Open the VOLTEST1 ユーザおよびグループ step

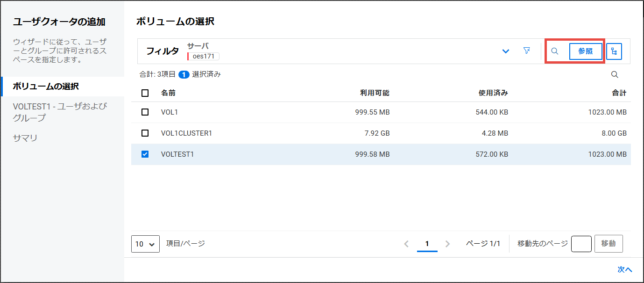(x=60, y=112)
